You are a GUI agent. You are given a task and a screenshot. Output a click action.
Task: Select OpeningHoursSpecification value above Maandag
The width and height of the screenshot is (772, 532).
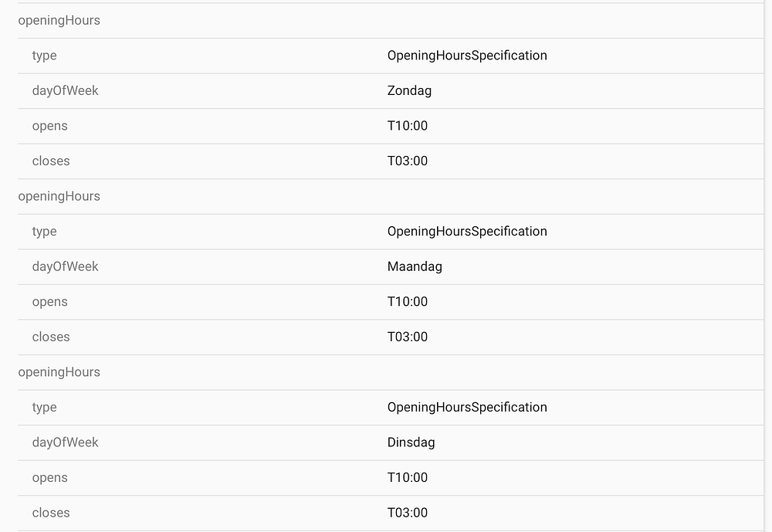click(x=467, y=232)
